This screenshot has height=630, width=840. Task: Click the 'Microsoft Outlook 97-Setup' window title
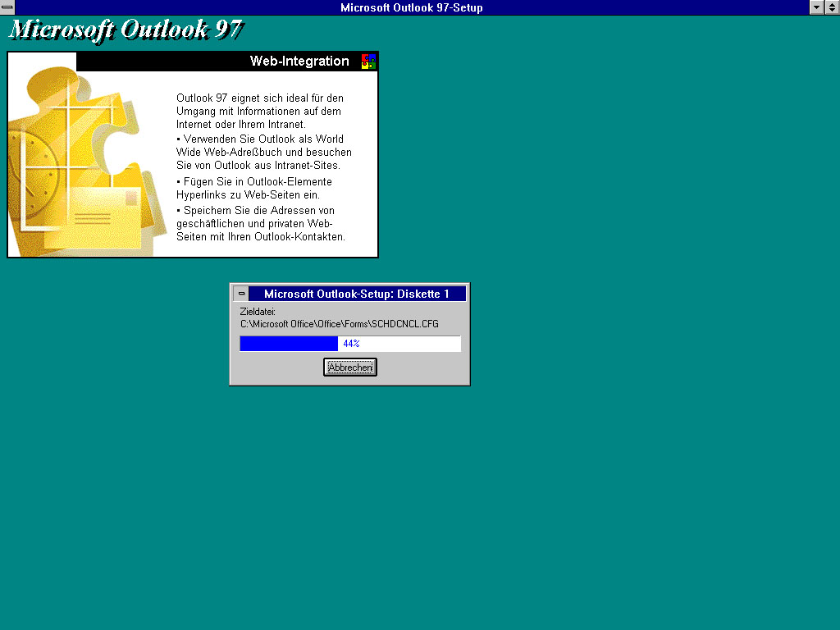(x=412, y=7)
